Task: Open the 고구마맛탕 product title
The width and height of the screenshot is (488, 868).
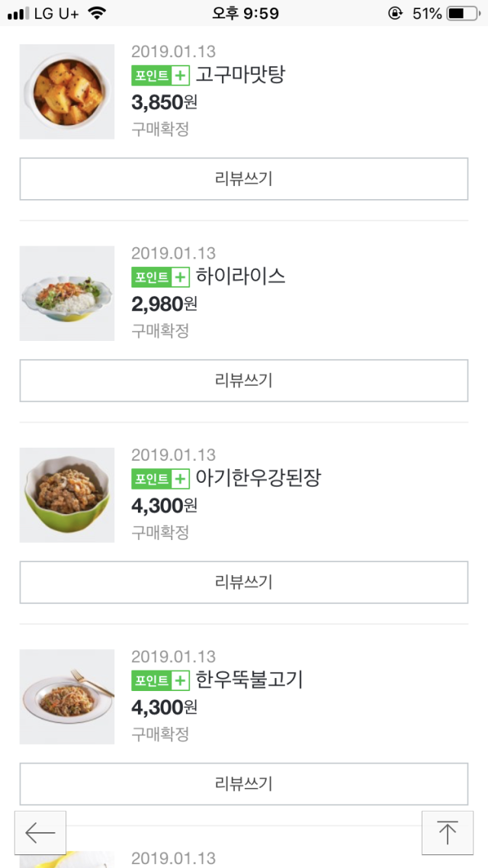Action: [241, 76]
